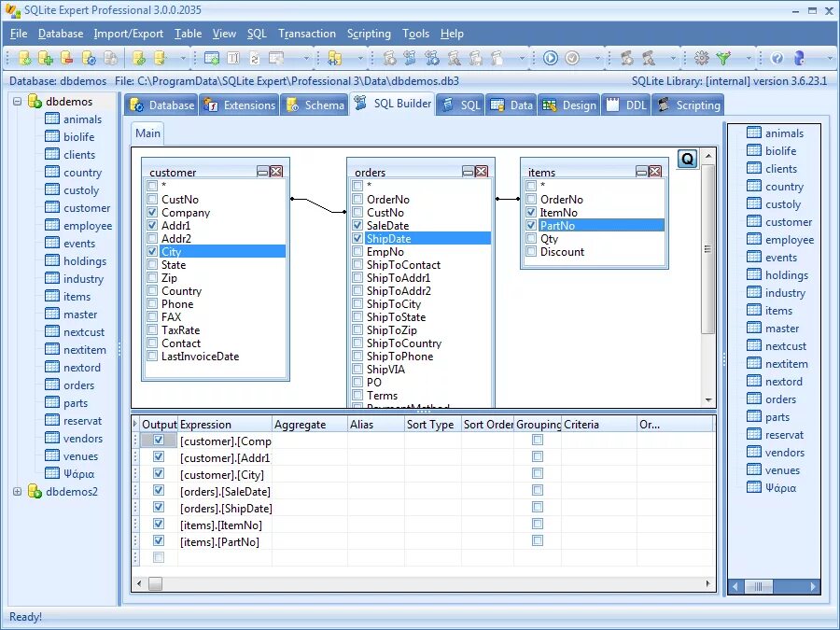Click the Sort Type column header

click(x=432, y=425)
